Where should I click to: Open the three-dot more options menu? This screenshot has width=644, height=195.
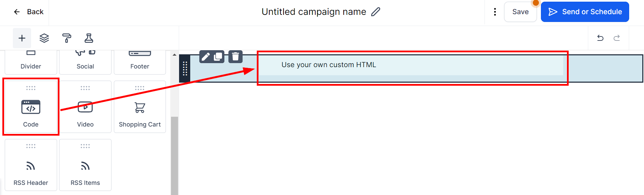495,12
